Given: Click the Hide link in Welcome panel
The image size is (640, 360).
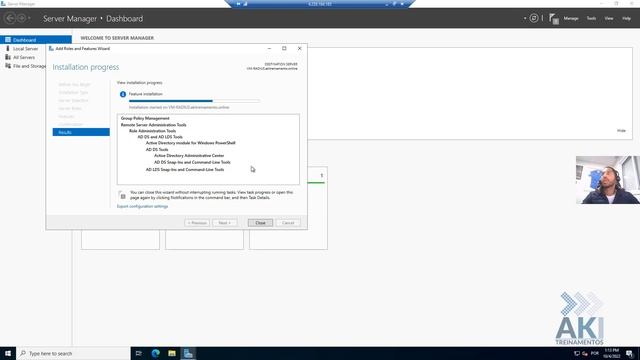Looking at the screenshot, I should (621, 131).
